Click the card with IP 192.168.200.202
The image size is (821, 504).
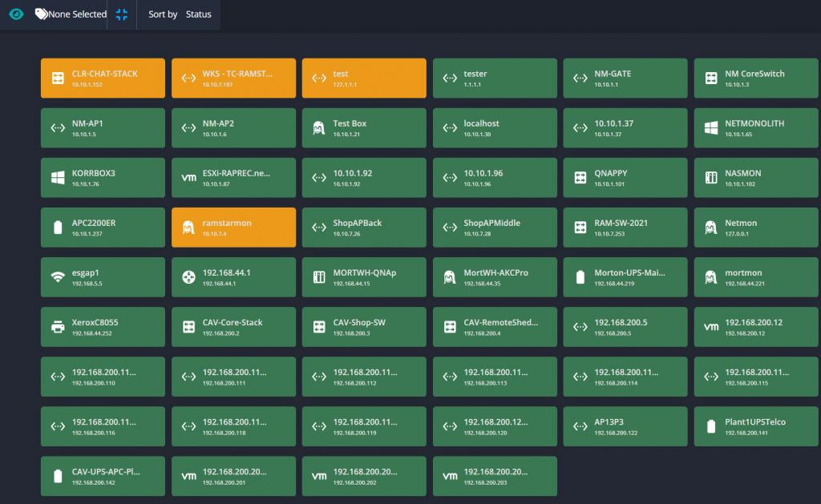click(364, 476)
